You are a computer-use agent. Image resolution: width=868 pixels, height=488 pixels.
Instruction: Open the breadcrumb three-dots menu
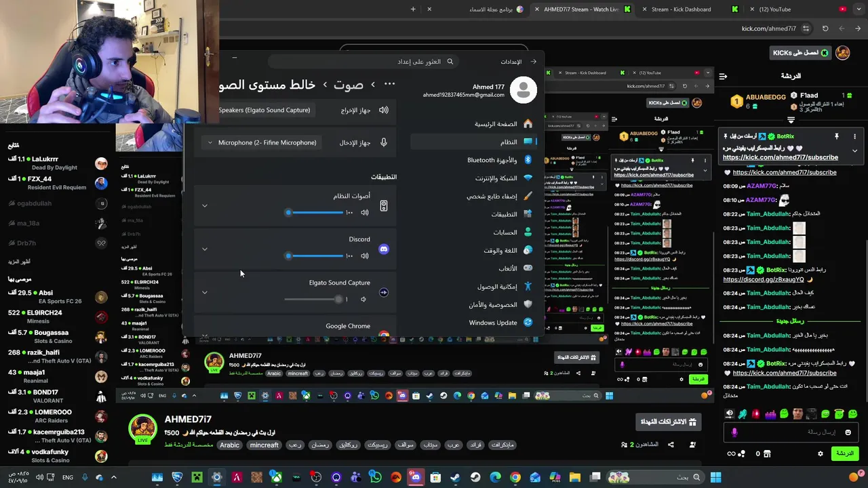click(x=389, y=84)
